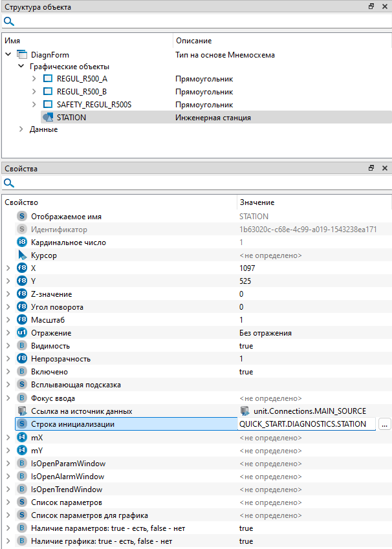Expand the Видимость property row
Viewport: 392px width, 549px height.
(x=8, y=346)
